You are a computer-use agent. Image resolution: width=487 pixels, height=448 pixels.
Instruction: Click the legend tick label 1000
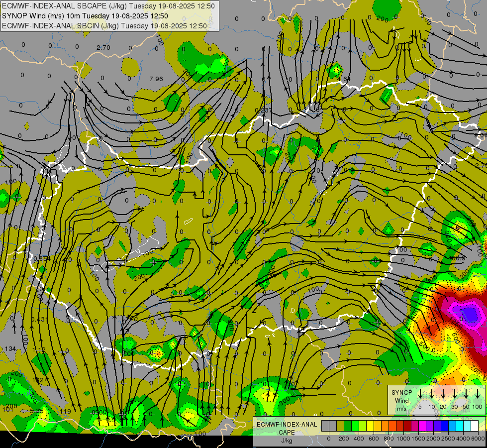pos(403,439)
